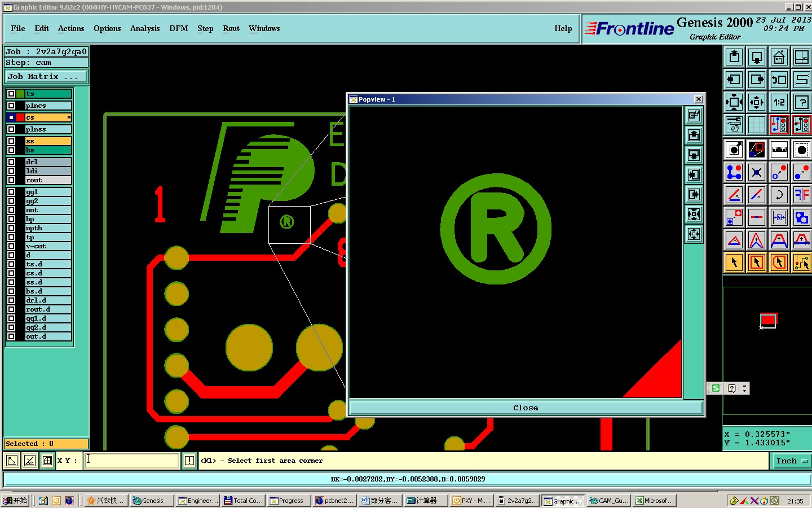Select the ldi layer row
The width and height of the screenshot is (812, 508).
(x=48, y=171)
